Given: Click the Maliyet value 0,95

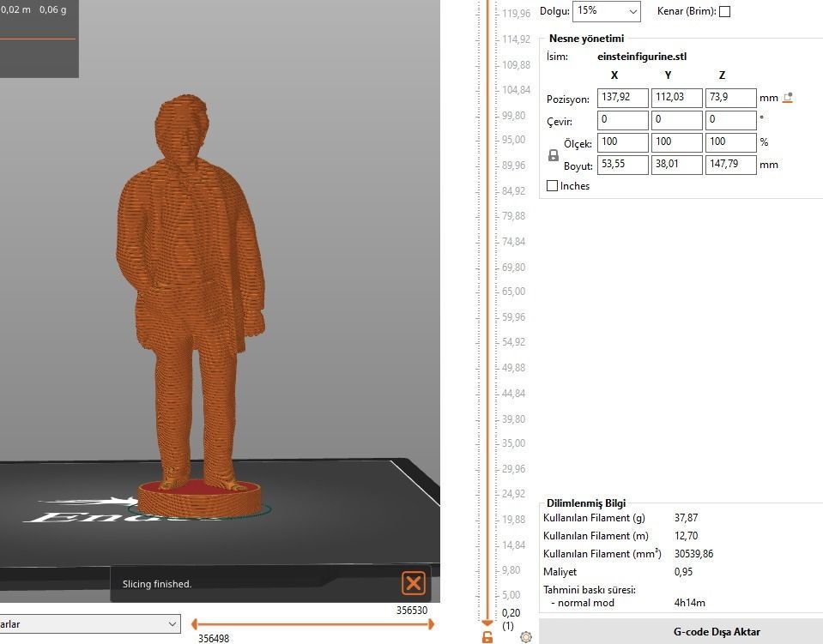Looking at the screenshot, I should coord(683,572).
